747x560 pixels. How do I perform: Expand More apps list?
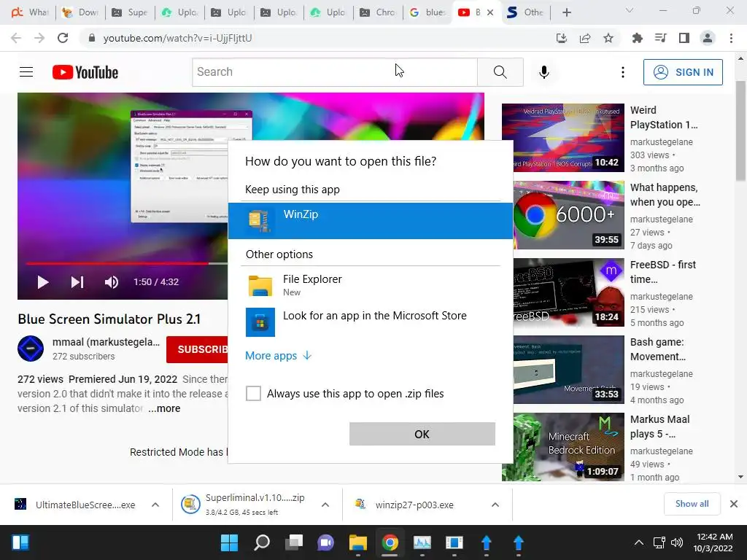[278, 356]
